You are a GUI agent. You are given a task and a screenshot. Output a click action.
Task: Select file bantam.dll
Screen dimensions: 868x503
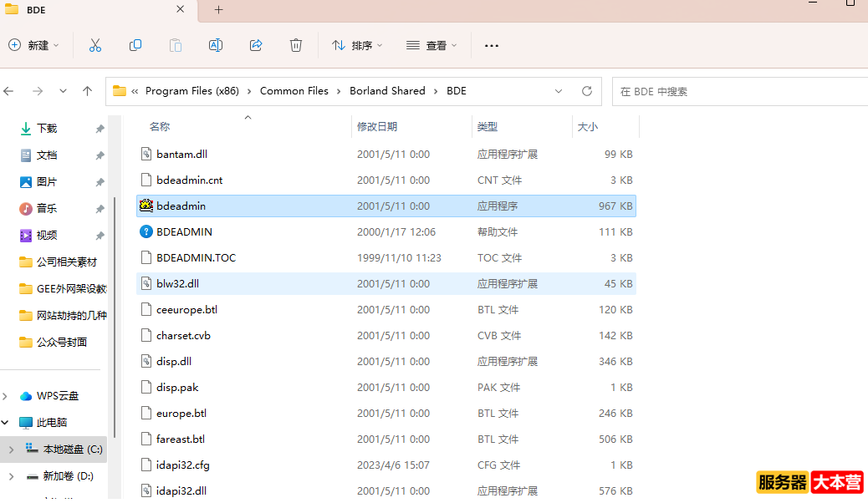click(385, 155)
